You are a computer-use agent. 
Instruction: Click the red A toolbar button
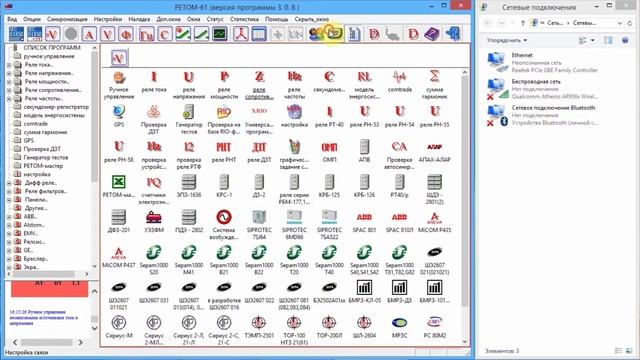[89, 33]
